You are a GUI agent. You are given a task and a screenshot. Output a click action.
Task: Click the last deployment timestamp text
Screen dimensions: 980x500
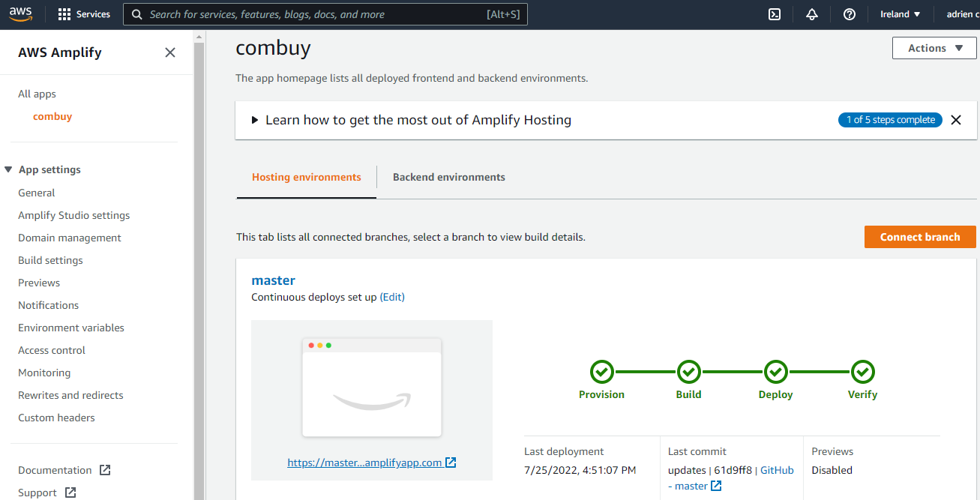580,470
